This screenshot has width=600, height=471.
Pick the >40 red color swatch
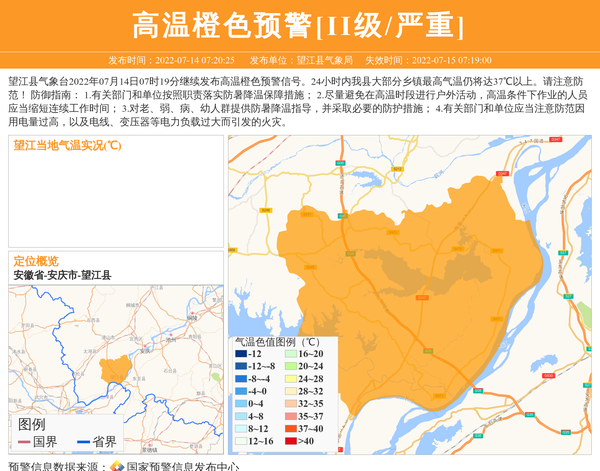[x=289, y=441]
